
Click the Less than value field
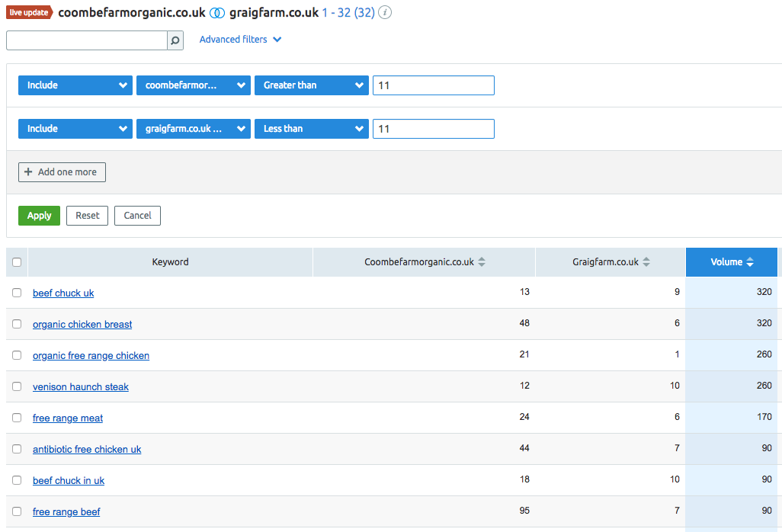[434, 129]
